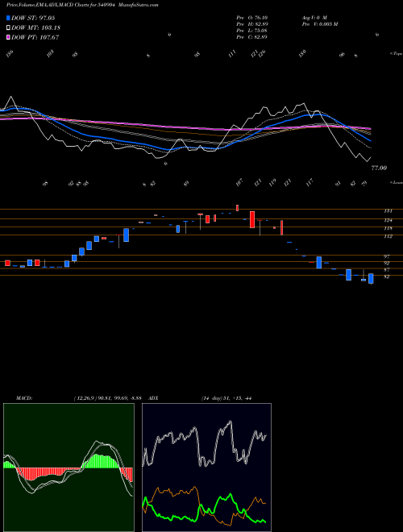Click the last blue candlestick at right

371,279
